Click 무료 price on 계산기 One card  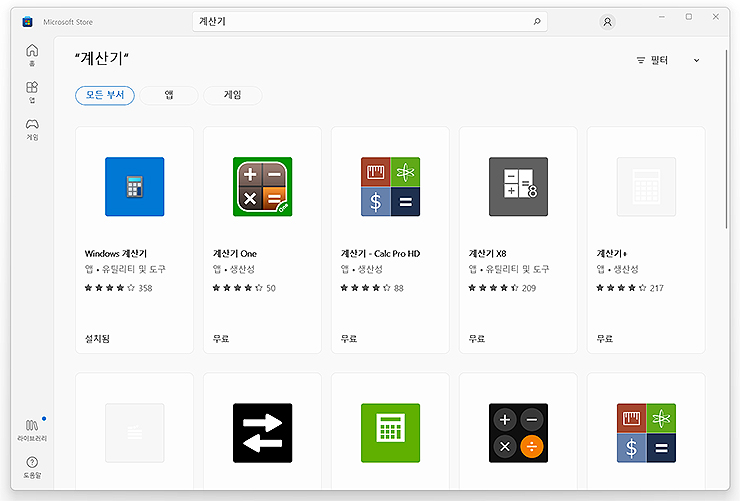point(221,339)
